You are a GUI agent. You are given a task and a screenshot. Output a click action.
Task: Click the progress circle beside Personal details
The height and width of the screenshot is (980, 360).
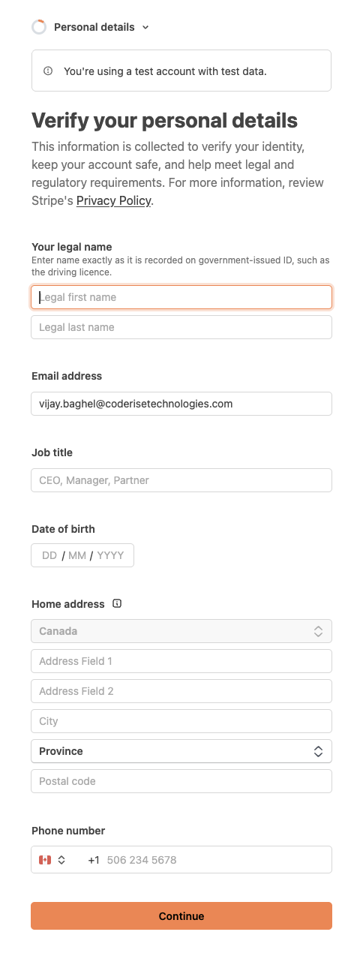(39, 27)
